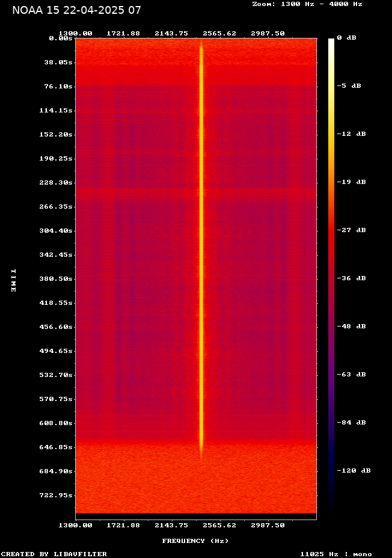Pick 2565.62 on the upper frequency axis
This screenshot has height=558, width=392.
219,34
